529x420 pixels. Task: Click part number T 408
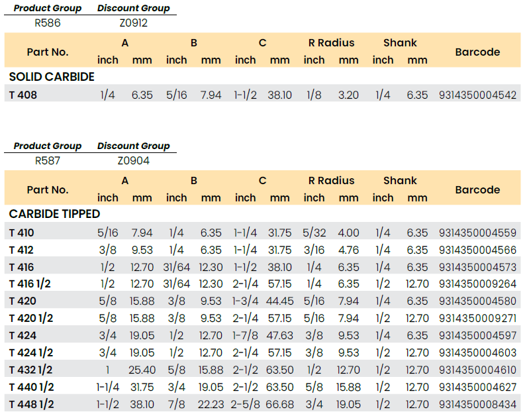point(23,95)
